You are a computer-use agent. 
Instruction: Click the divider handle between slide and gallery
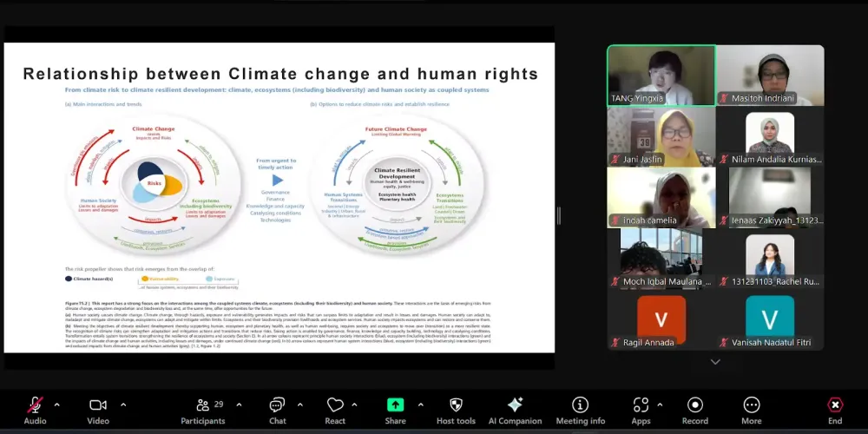point(558,216)
